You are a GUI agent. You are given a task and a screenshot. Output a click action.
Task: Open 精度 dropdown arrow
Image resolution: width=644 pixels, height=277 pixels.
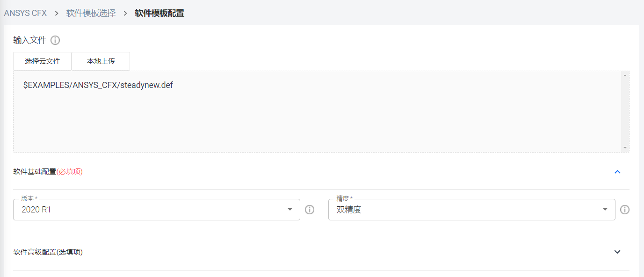pos(605,210)
